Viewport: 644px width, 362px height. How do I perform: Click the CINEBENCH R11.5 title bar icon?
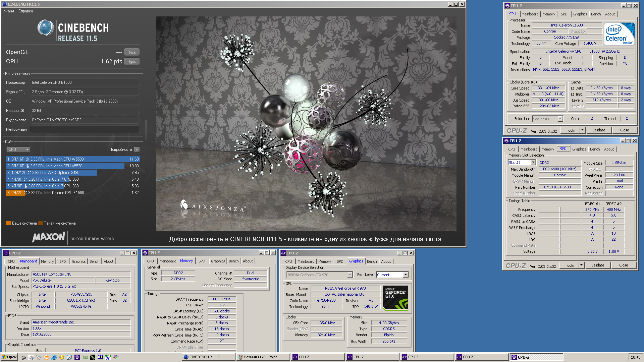pos(4,4)
